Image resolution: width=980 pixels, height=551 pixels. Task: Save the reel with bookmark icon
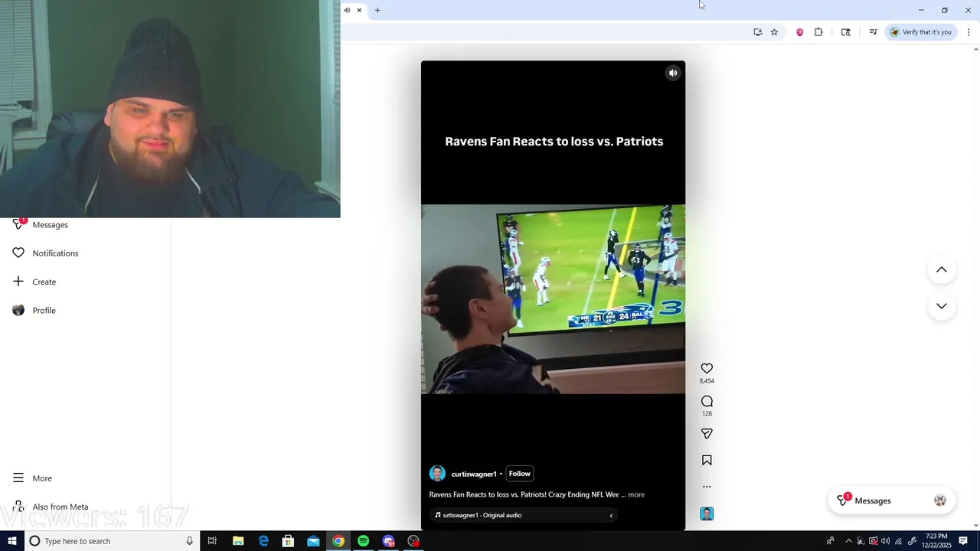pyautogui.click(x=707, y=460)
